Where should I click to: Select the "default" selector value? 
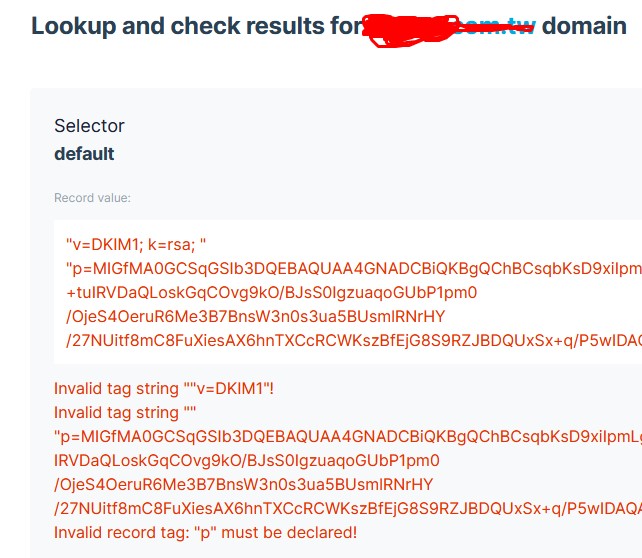pos(84,154)
